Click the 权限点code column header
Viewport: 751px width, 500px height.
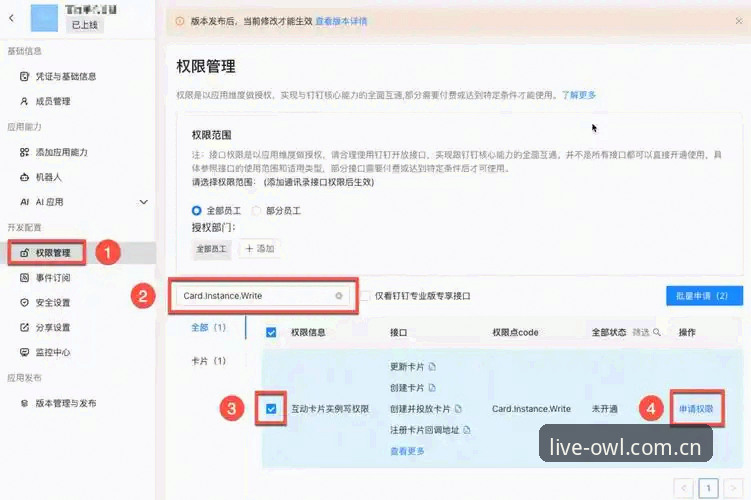tap(515, 332)
